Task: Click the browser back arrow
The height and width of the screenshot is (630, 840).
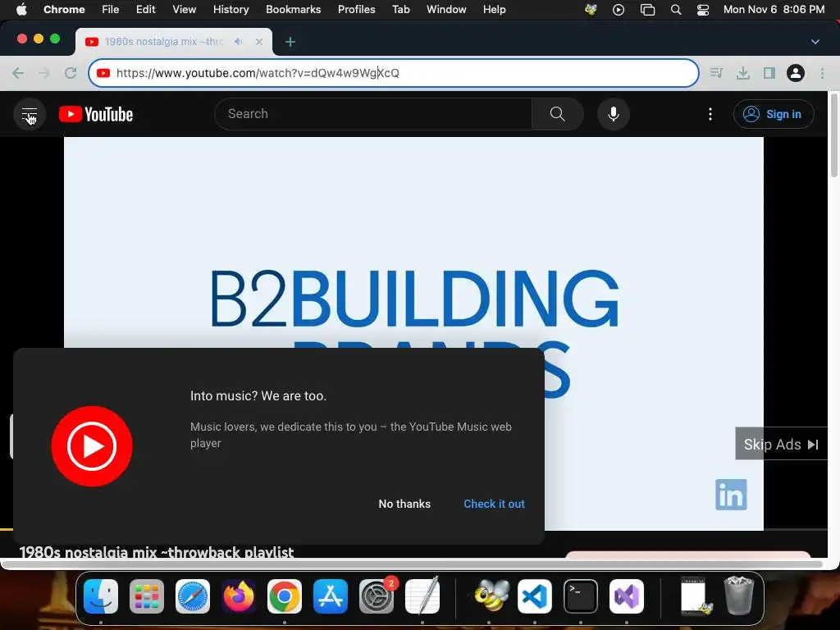Action: tap(18, 73)
